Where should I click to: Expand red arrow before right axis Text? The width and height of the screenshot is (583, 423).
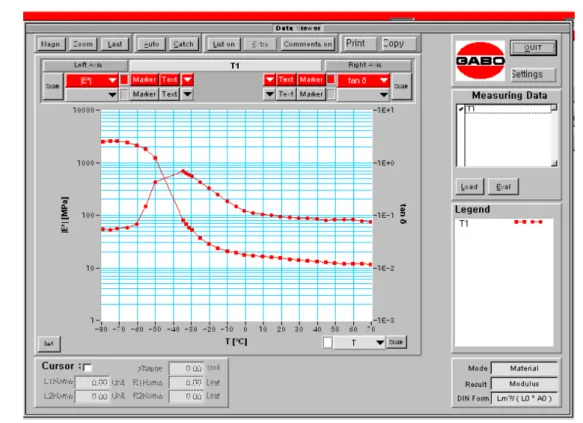pos(270,80)
